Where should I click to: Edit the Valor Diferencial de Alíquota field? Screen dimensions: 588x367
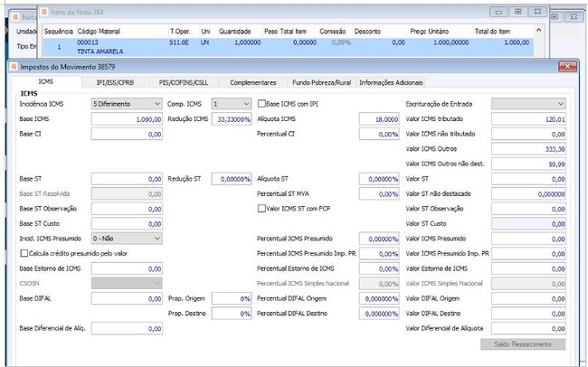[x=528, y=329]
